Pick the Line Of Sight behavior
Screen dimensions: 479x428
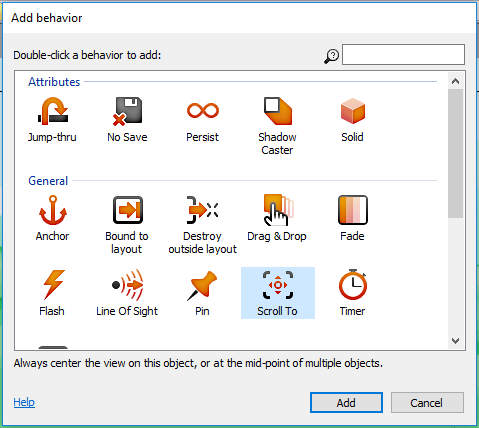(127, 293)
